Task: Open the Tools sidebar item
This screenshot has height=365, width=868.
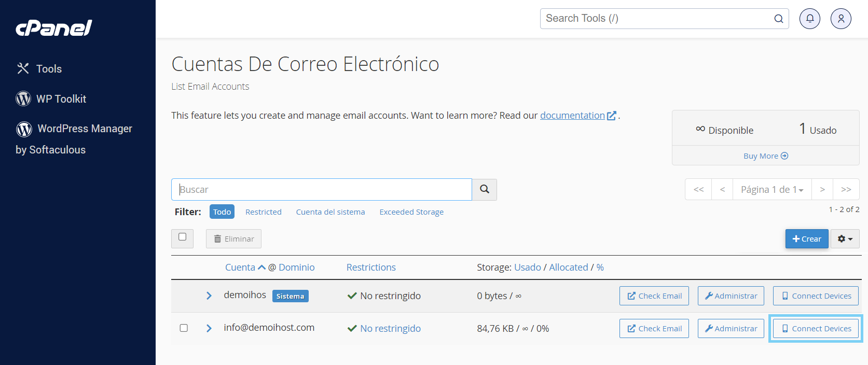Action: 48,69
